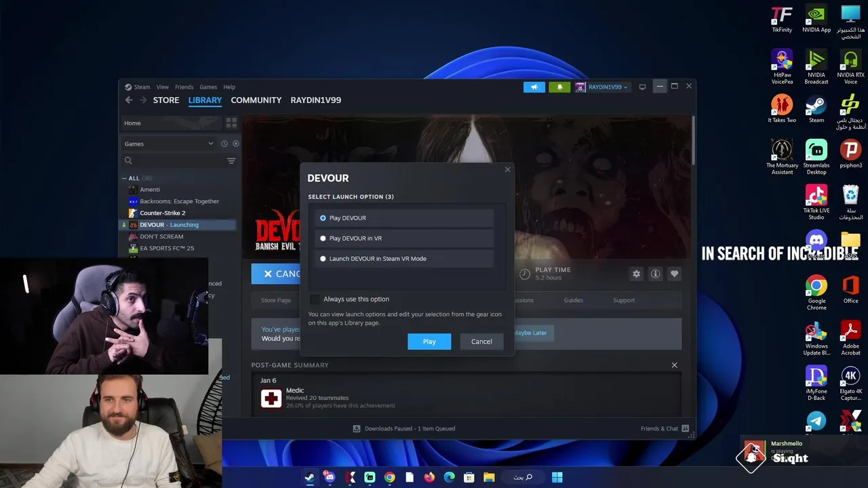Open the Friends menu

(184, 87)
